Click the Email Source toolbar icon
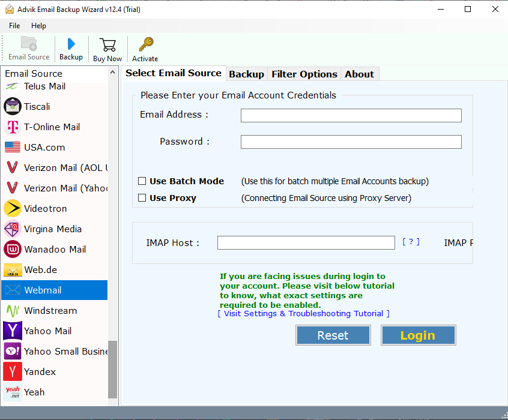 click(29, 43)
